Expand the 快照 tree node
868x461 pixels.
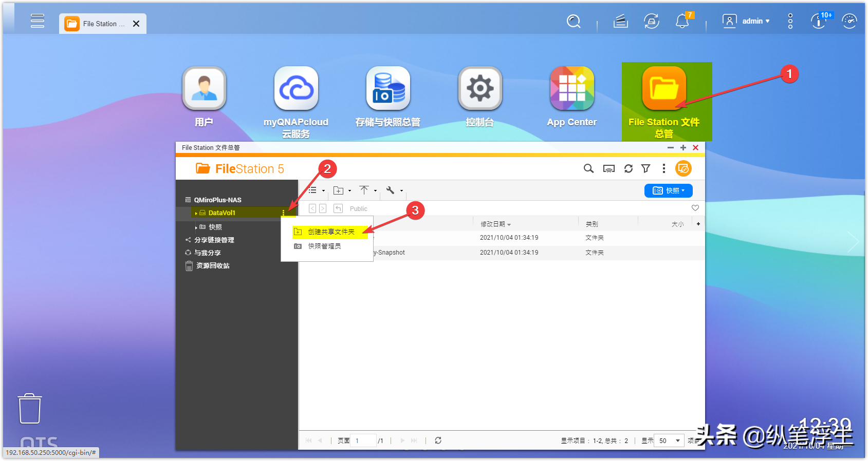(x=196, y=227)
